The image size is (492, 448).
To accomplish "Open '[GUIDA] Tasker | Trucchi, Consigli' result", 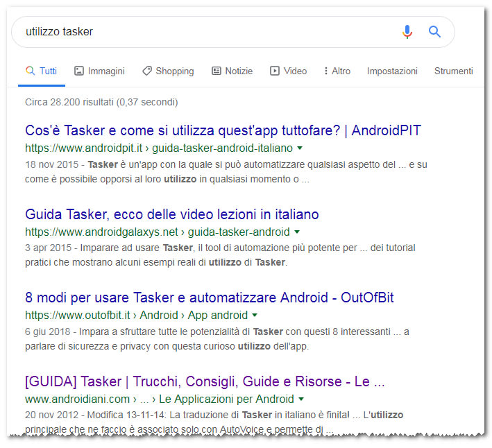I will pos(205,381).
